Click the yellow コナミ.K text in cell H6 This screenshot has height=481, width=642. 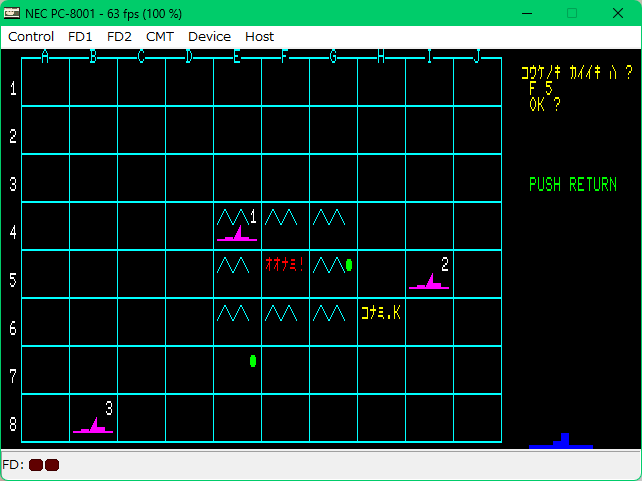click(x=381, y=313)
